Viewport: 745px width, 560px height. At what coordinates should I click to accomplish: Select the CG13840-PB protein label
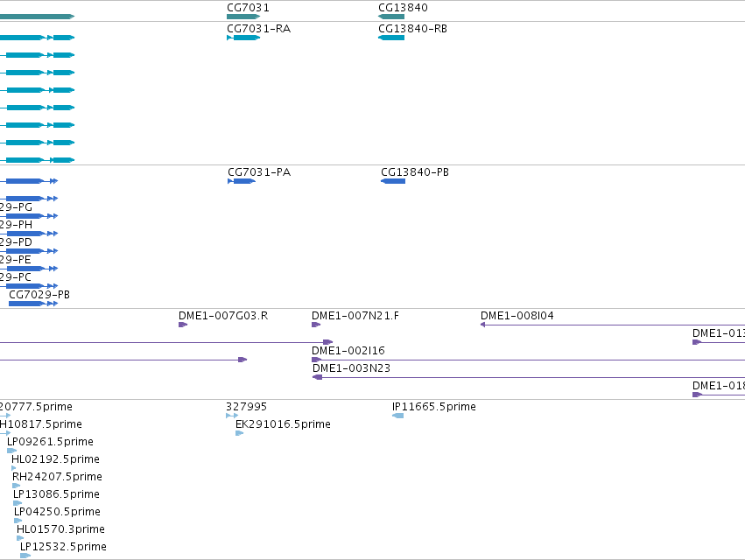(x=415, y=172)
